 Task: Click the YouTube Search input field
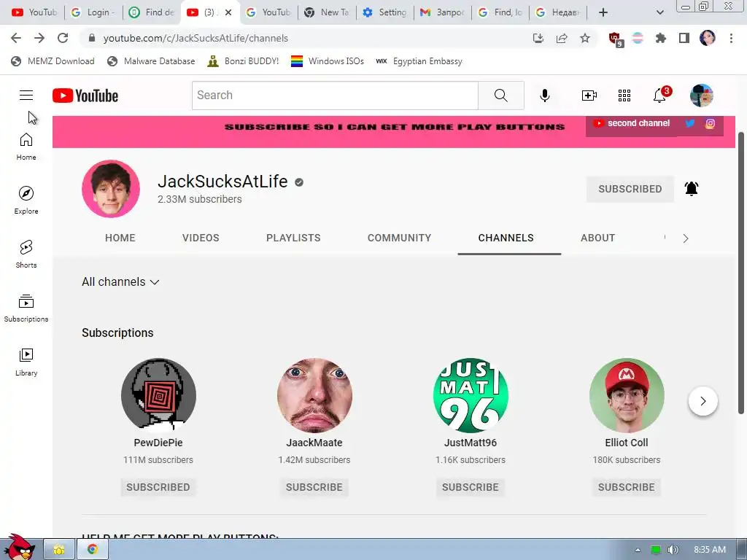[335, 96]
